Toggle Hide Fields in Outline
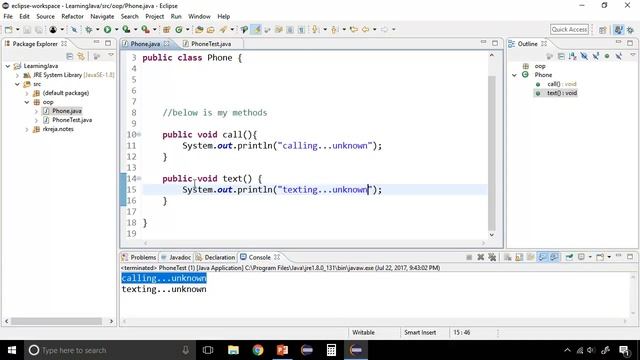The height and width of the screenshot is (360, 640). [584, 56]
